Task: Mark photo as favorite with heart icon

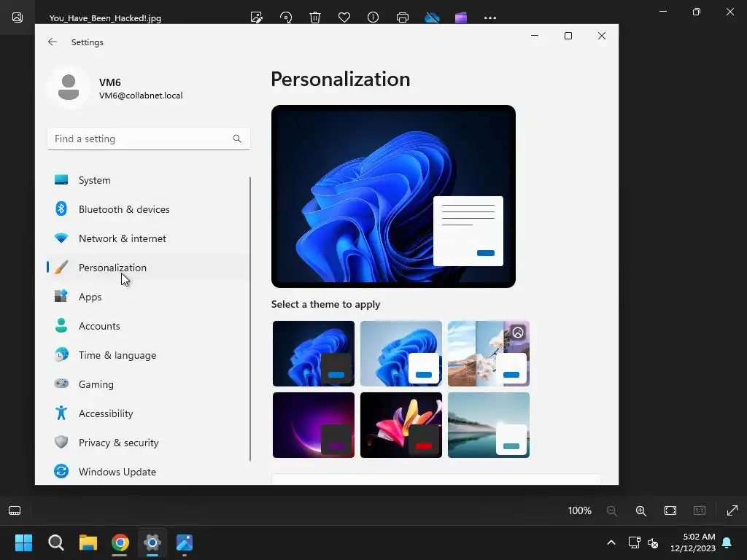Action: [344, 17]
